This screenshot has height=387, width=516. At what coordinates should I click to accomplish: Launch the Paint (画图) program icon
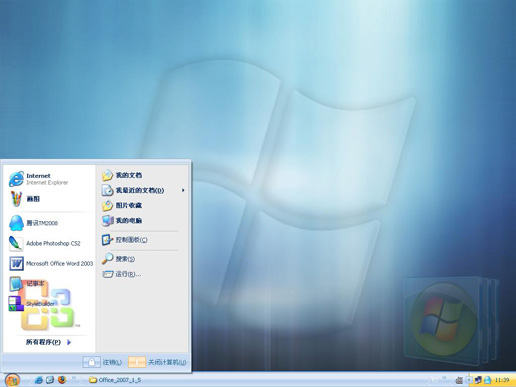16,199
